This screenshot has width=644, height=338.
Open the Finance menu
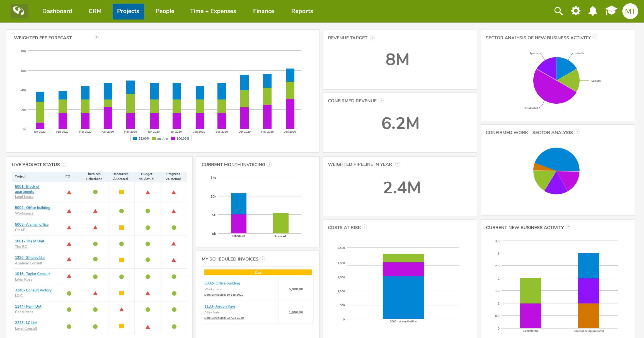pos(263,11)
